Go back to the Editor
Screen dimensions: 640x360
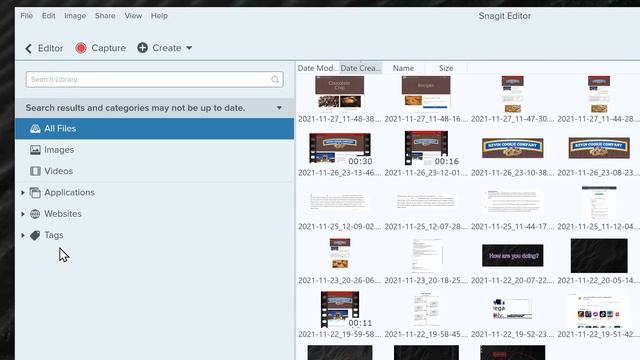[44, 48]
